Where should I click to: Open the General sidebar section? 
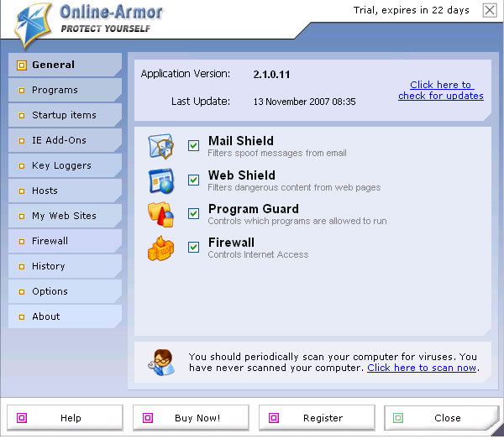pos(65,65)
